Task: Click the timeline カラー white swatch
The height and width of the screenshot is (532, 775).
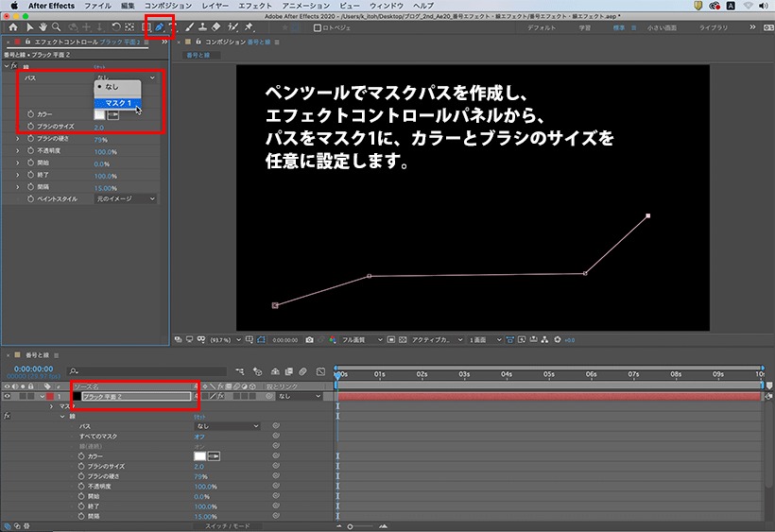Action: tap(199, 455)
